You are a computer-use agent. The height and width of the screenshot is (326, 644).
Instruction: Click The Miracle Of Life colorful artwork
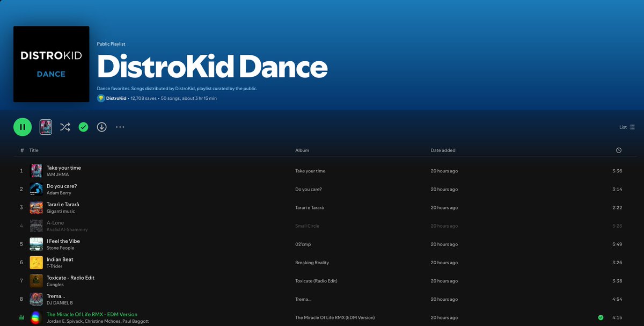(x=36, y=317)
